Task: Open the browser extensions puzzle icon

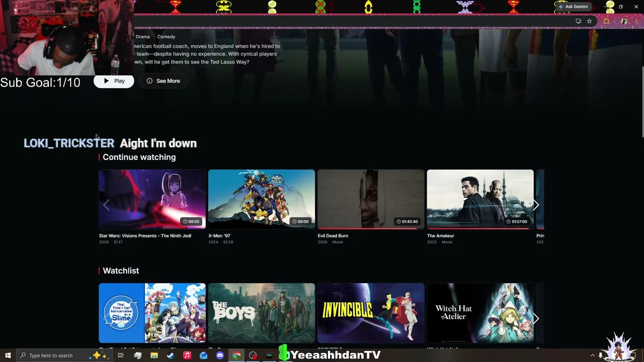Action: click(606, 21)
